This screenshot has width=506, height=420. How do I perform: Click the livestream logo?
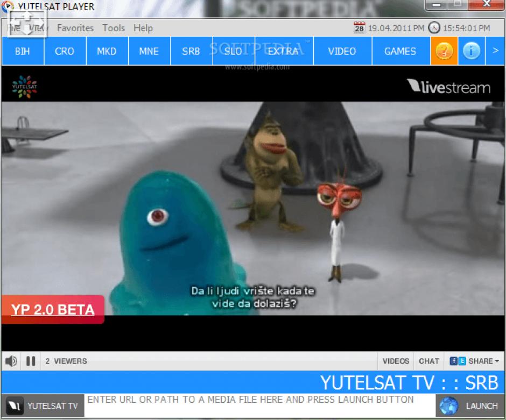(x=448, y=87)
